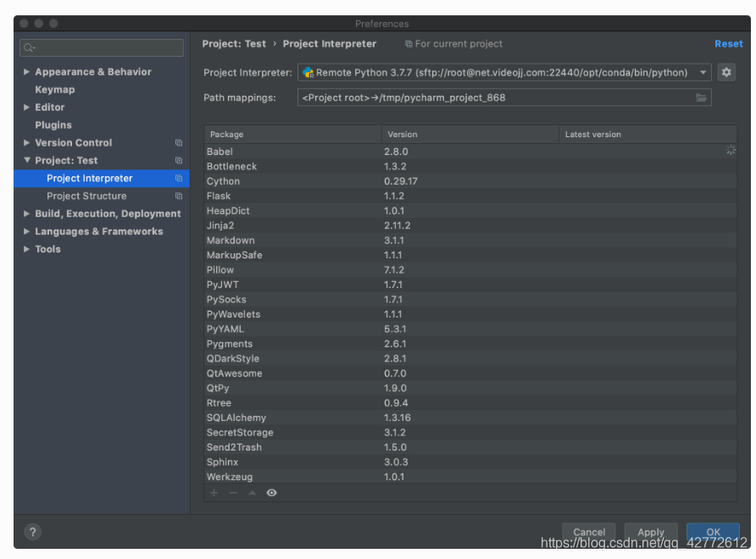Select the Pillow package row
The height and width of the screenshot is (559, 756).
coord(470,270)
